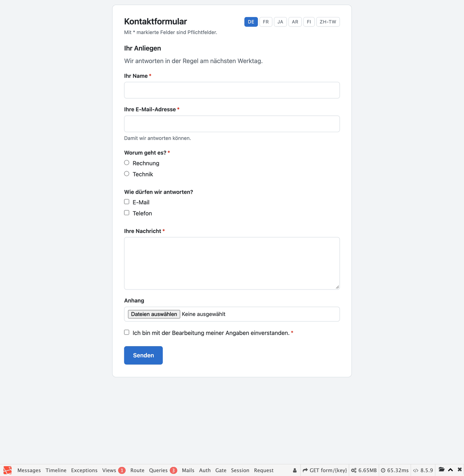
Task: Collapse debugbar with the chevron up icon
Action: click(x=451, y=469)
